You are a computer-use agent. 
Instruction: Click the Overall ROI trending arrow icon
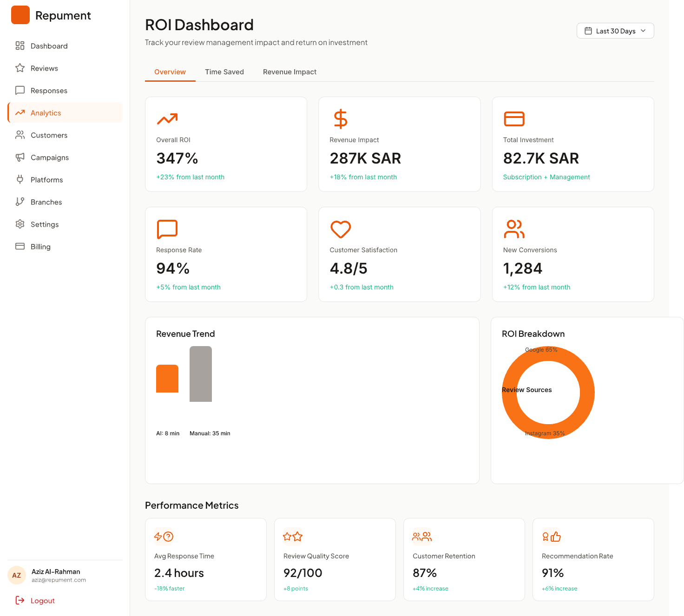[x=167, y=119]
